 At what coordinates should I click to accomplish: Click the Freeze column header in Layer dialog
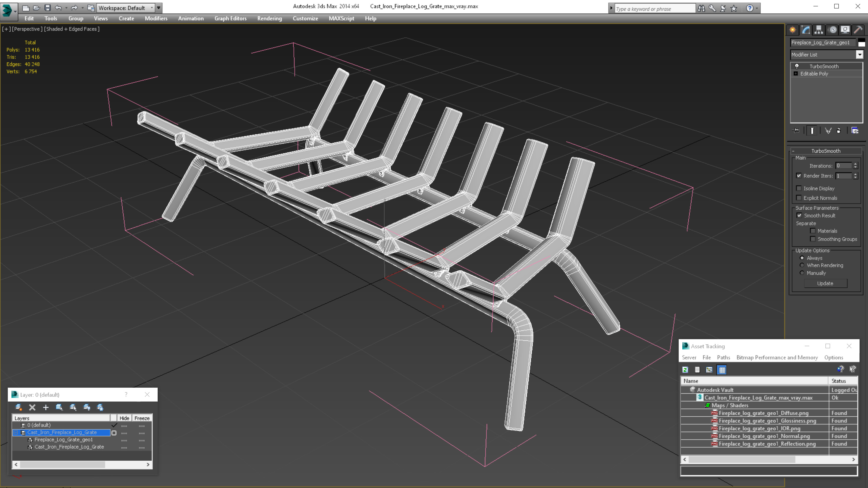[142, 418]
